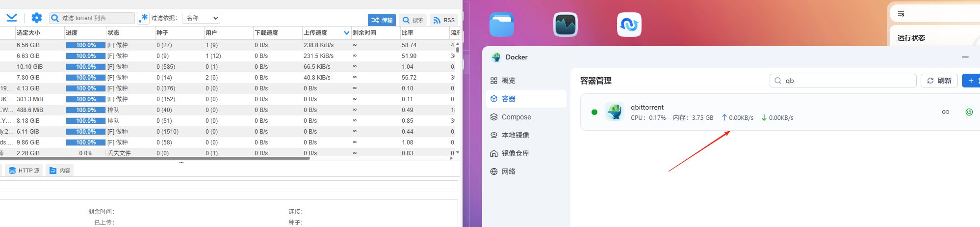The image size is (980, 227).
Task: Open the HTTP 源 tab
Action: click(x=24, y=170)
